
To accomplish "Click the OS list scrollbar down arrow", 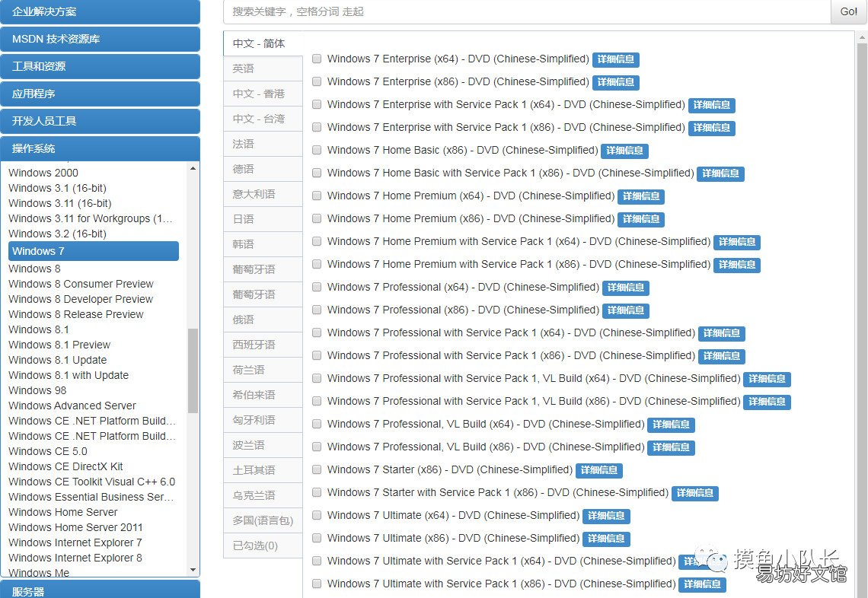I will (193, 570).
